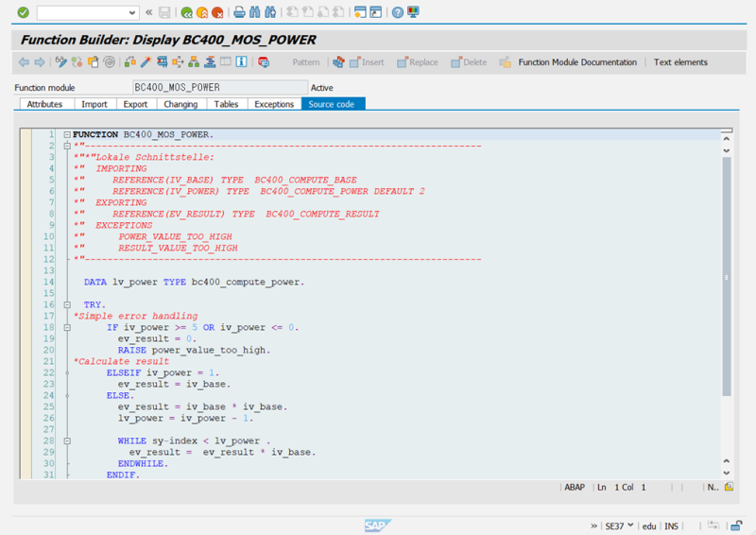Click the green checkmark Enter icon
The width and height of the screenshot is (756, 535).
(23, 12)
